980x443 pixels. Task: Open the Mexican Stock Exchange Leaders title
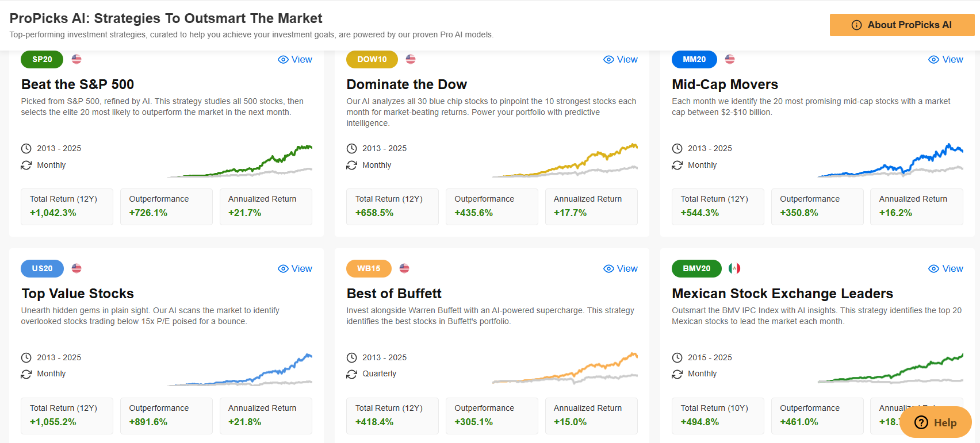point(782,294)
